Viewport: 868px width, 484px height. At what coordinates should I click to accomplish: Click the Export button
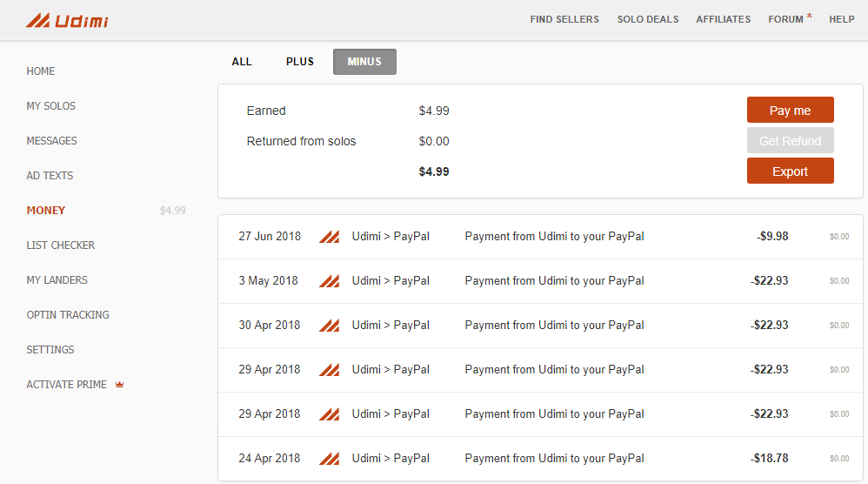(x=790, y=171)
